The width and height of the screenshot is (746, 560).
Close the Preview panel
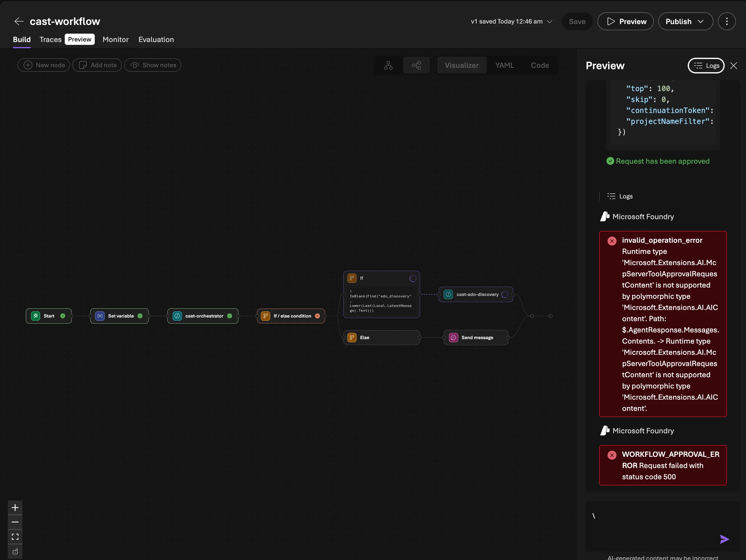tap(734, 66)
